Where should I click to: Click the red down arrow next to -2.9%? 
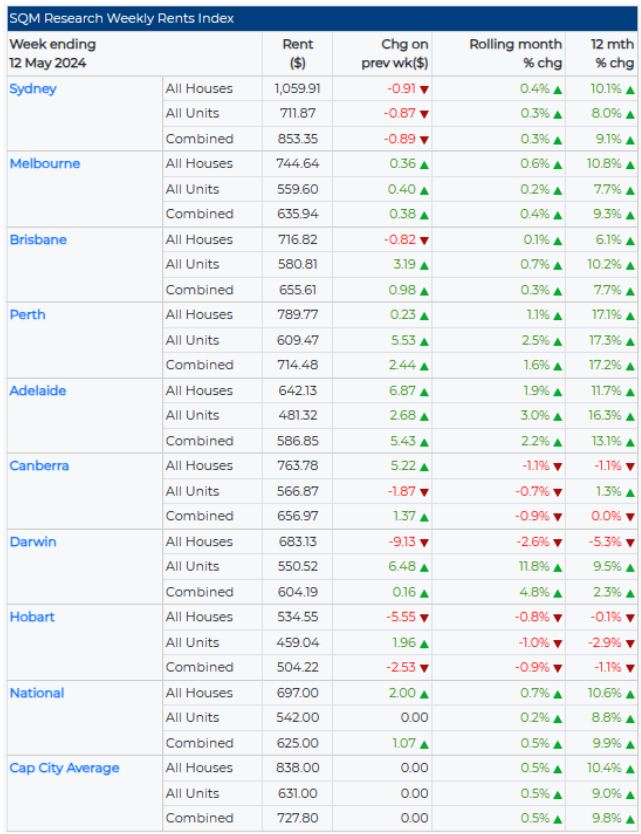630,643
